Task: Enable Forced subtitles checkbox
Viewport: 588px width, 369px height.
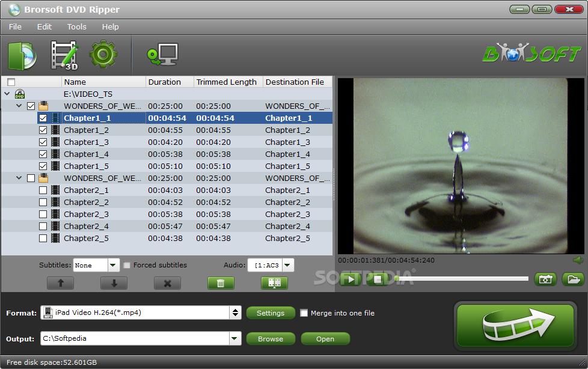Action: point(127,265)
